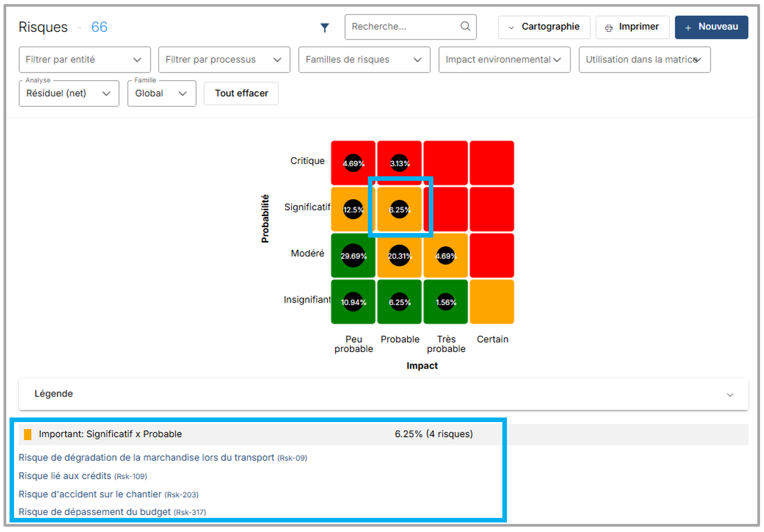This screenshot has width=764, height=532.
Task: Select the 12.5% risk bubble
Action: (x=353, y=209)
